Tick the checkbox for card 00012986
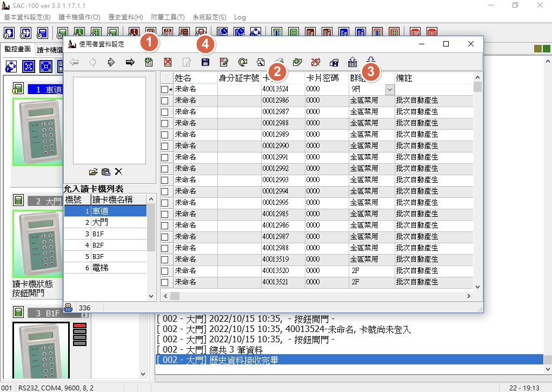 point(164,101)
